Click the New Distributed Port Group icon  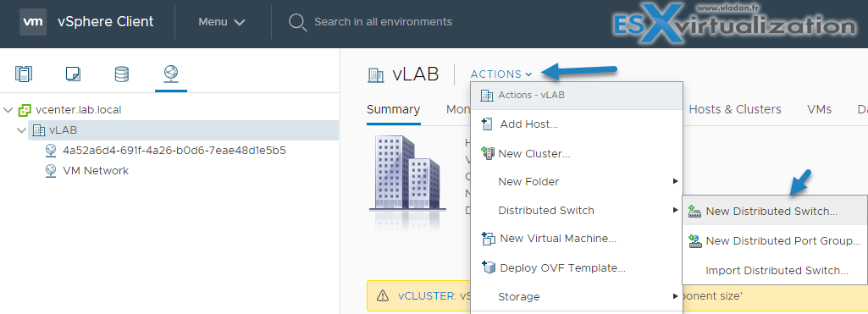(x=694, y=240)
